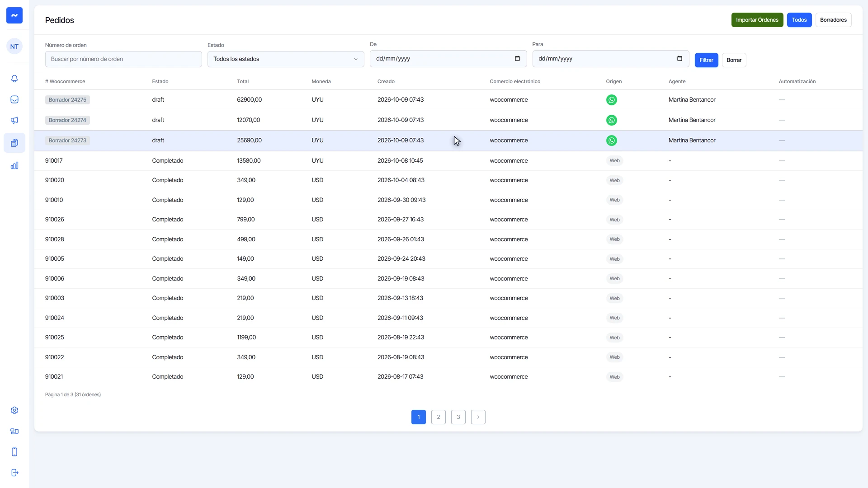This screenshot has height=488, width=868.
Task: Click total 1199,00 of order 910025
Action: coord(246,338)
